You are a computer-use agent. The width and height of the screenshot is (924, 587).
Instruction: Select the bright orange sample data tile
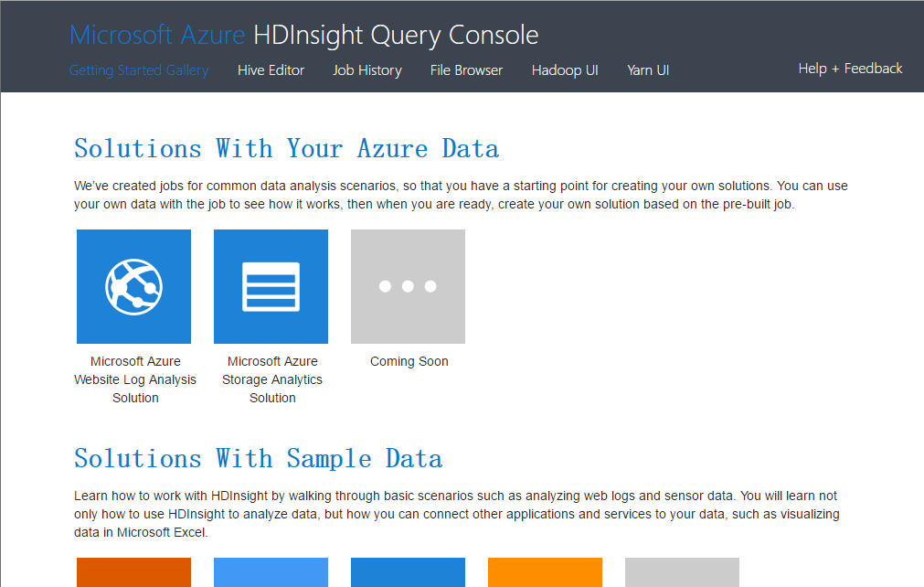(545, 572)
